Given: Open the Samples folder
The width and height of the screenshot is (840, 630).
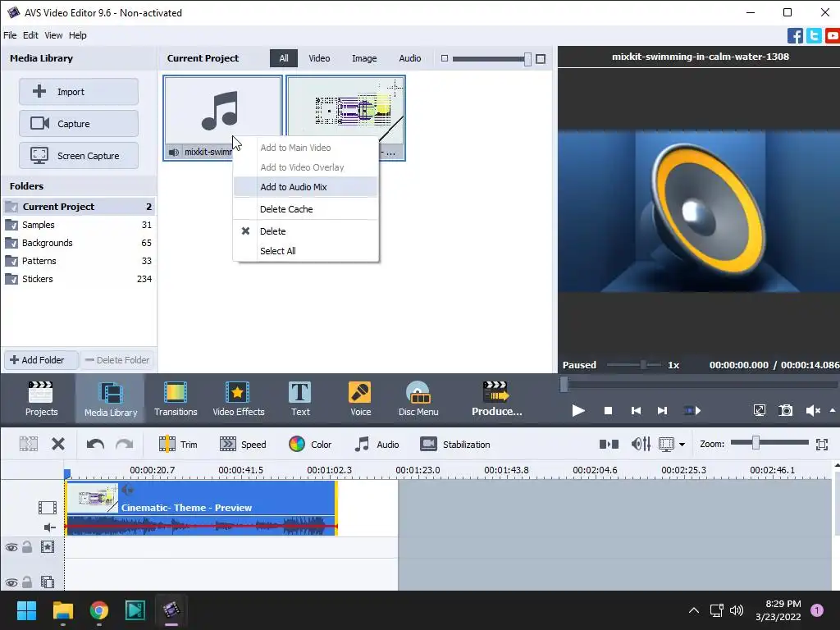Looking at the screenshot, I should coord(78,225).
